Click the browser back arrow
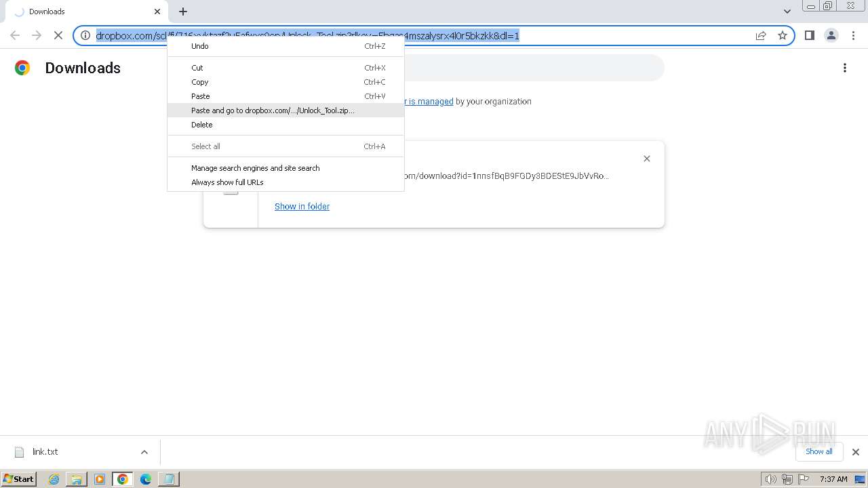This screenshot has width=868, height=488. coord(15,35)
